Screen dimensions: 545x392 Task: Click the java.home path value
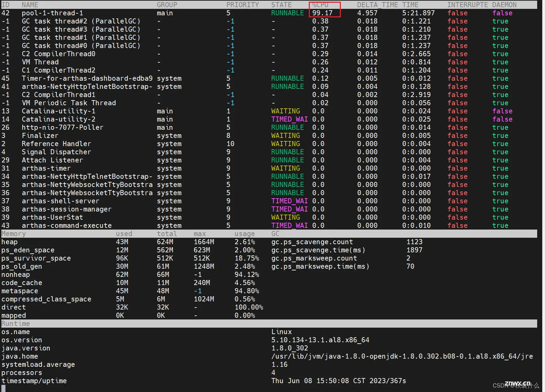coord(402,356)
